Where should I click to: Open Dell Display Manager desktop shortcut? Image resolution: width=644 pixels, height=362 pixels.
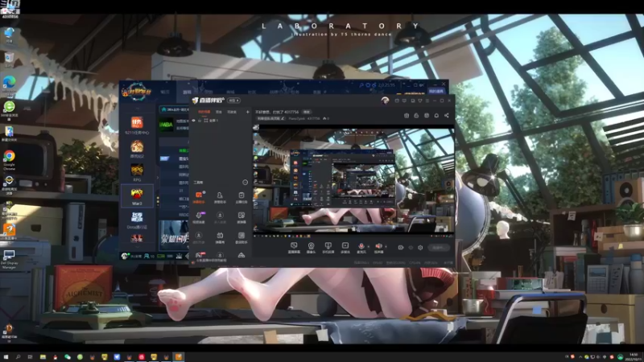[x=9, y=259]
